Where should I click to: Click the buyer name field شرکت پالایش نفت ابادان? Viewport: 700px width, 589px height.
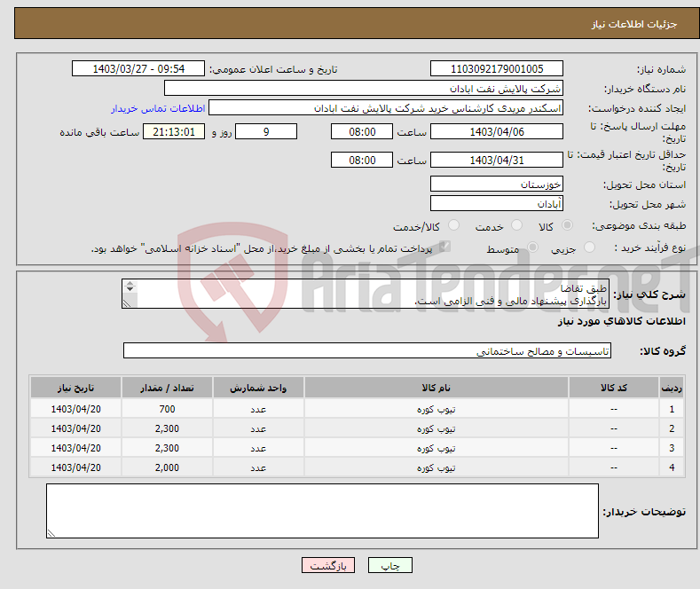click(x=364, y=89)
